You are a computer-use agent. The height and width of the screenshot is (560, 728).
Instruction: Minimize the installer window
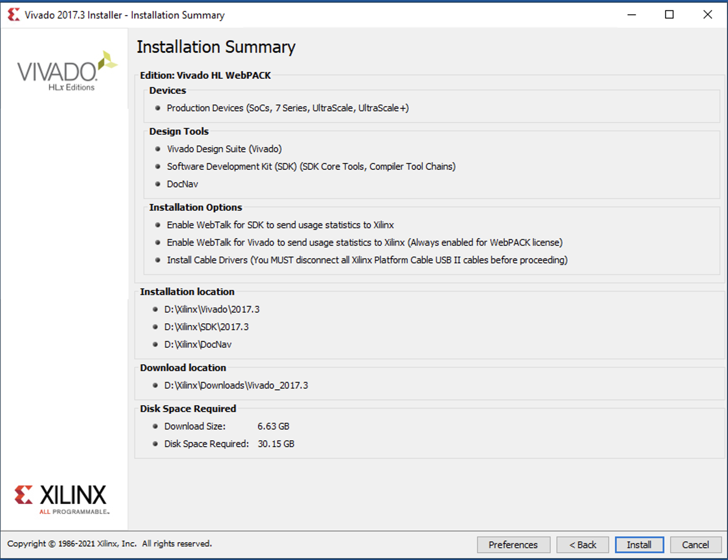(631, 15)
